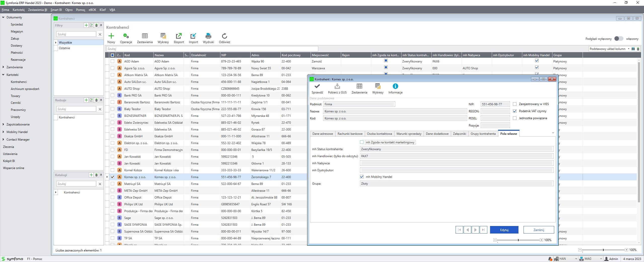
Task: Click the Import icon
Action: 193,36
